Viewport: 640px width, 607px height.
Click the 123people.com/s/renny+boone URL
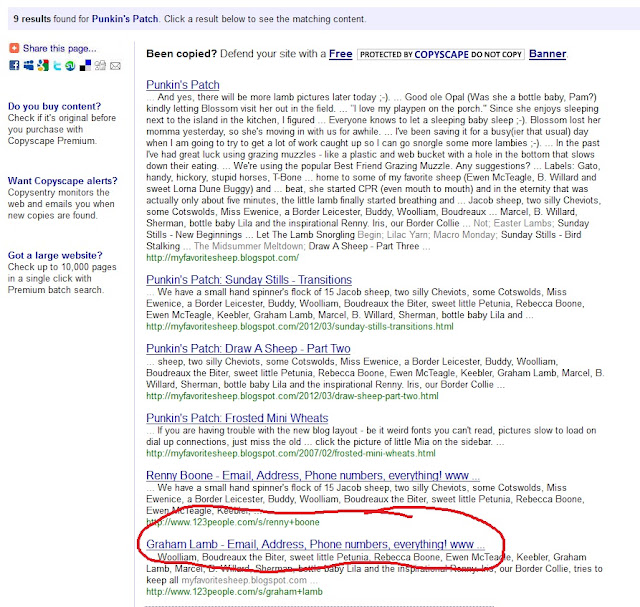point(233,522)
